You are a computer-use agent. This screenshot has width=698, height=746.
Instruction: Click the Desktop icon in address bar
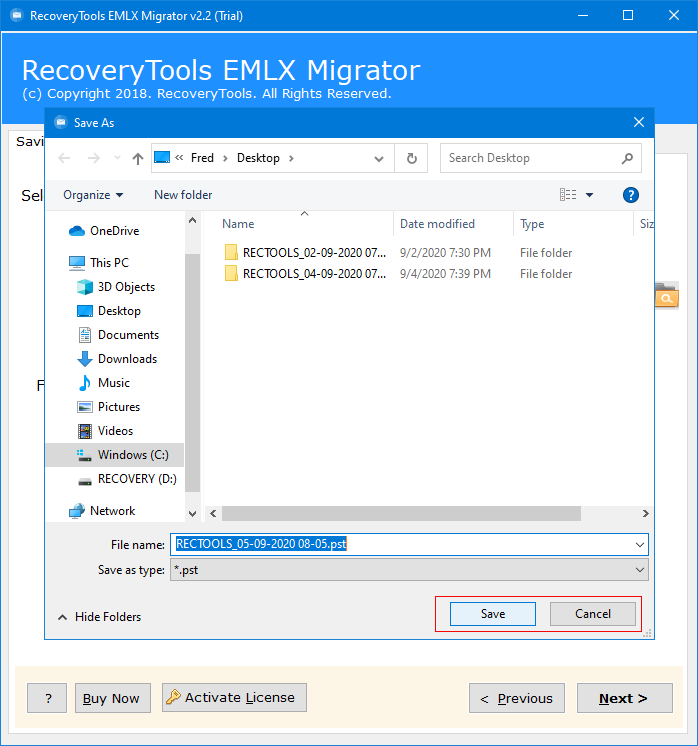pos(162,157)
